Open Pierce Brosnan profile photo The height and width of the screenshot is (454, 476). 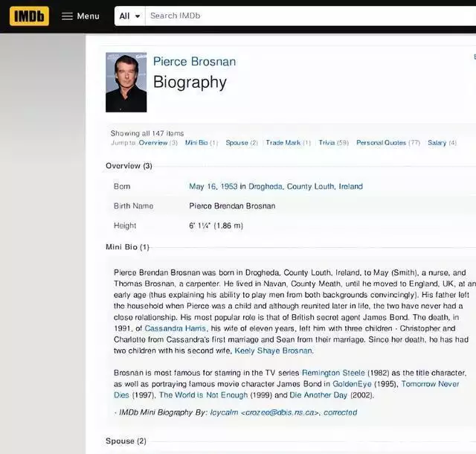pyautogui.click(x=126, y=82)
